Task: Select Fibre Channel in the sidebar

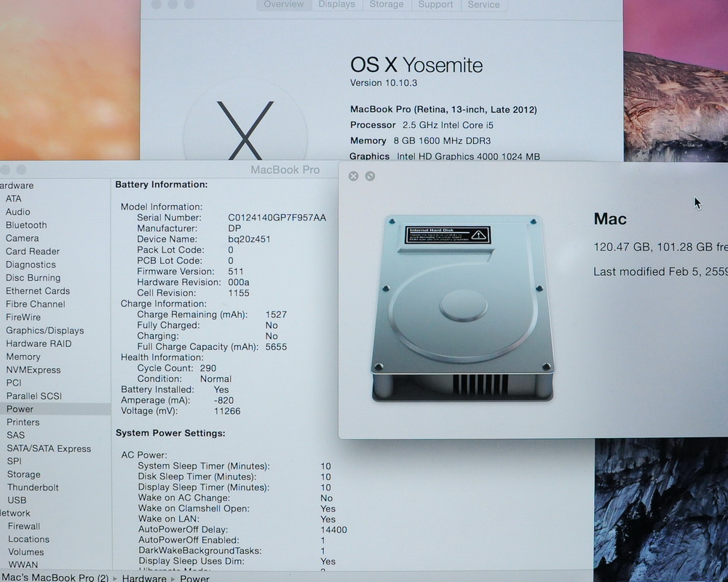Action: click(x=35, y=304)
